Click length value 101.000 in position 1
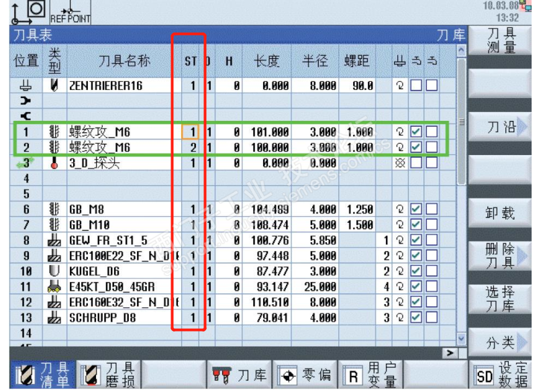This screenshot has height=392, width=539. coord(270,132)
